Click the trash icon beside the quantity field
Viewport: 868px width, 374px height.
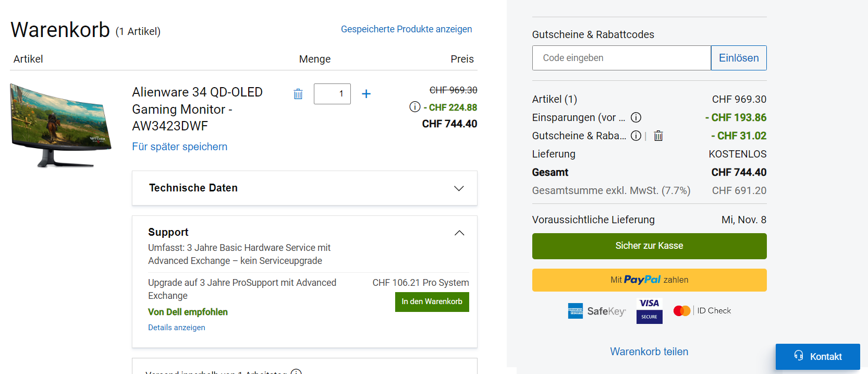[298, 94]
